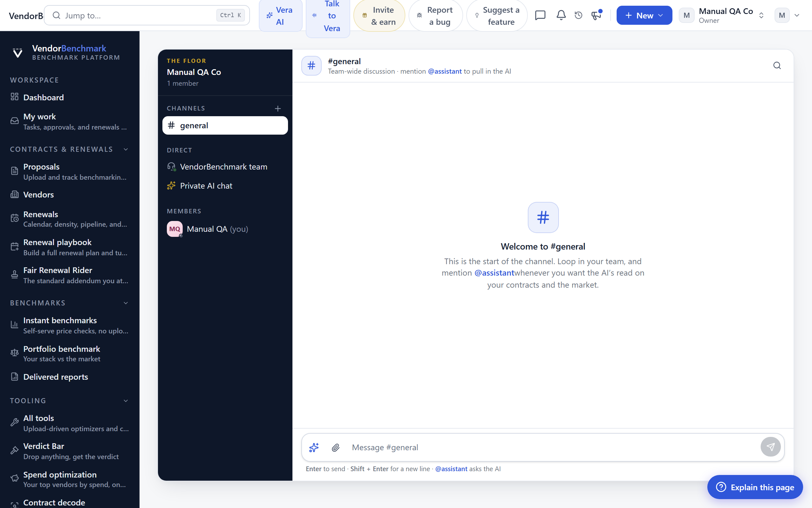Click Manual QA (you) member row
The height and width of the screenshot is (508, 812).
coord(225,229)
